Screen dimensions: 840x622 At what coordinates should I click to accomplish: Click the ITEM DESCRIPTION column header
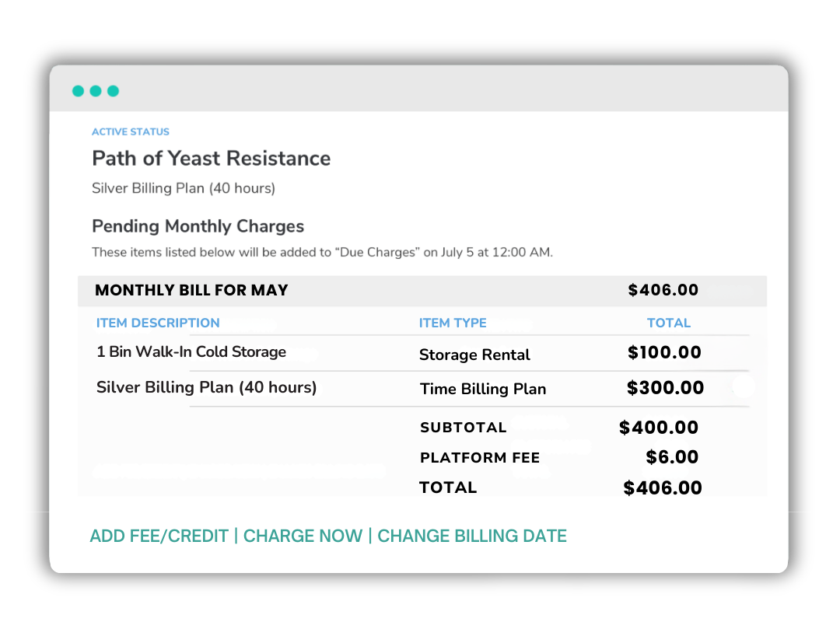pyautogui.click(x=158, y=323)
